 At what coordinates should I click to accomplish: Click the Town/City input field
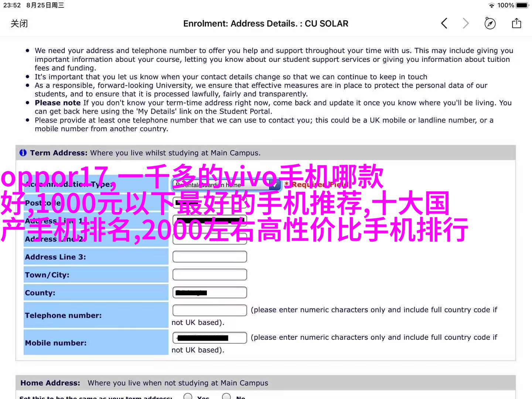click(x=209, y=274)
